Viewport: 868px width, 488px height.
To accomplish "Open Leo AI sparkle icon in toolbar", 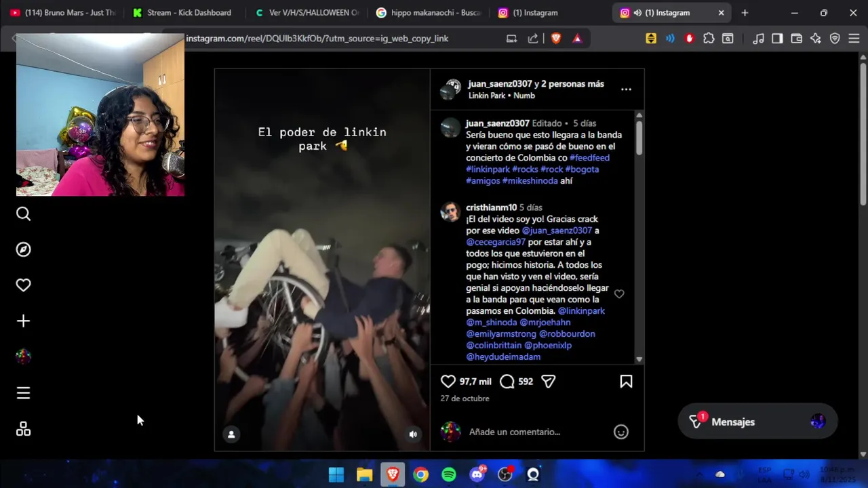I will [816, 39].
